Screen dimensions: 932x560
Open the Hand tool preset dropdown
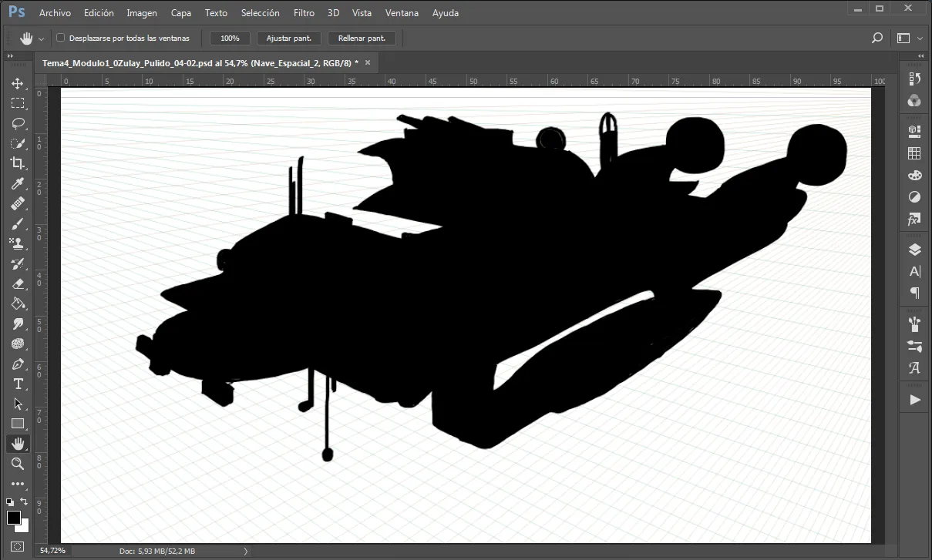point(41,39)
